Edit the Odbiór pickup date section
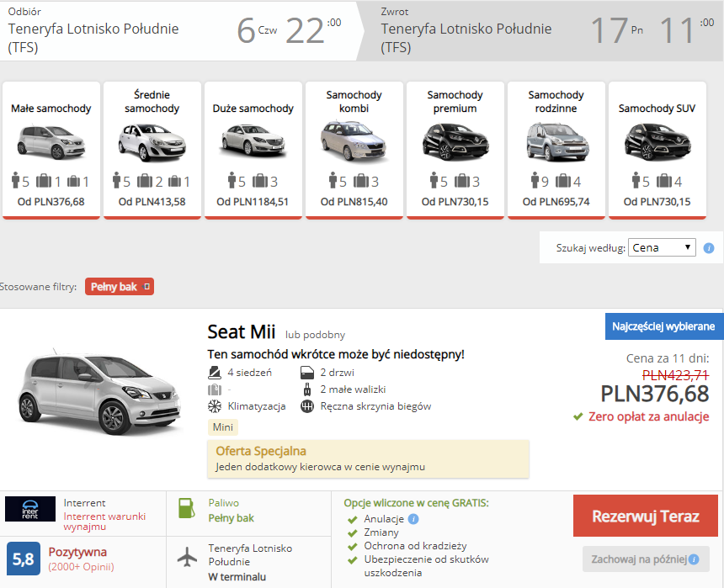 point(178,30)
